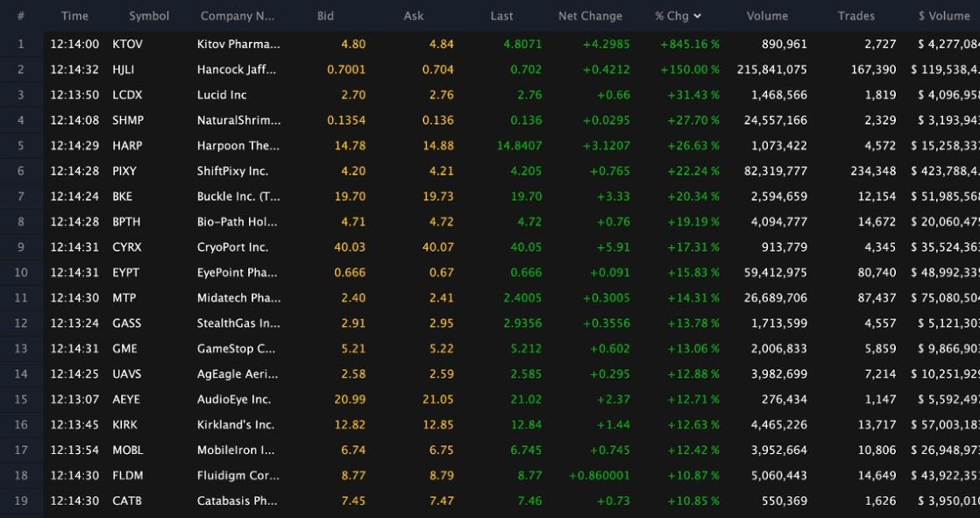
Task: Select the MTP symbol
Action: tap(124, 298)
